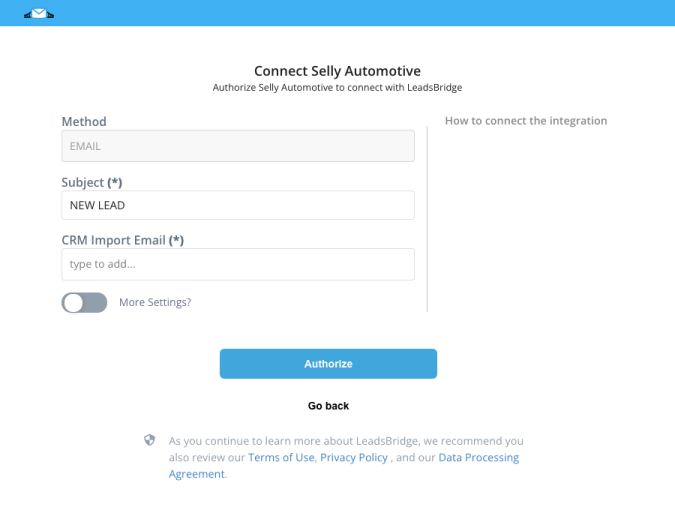Viewport: 675px width, 525px height.
Task: Click the More Settings? label
Action: click(x=155, y=302)
